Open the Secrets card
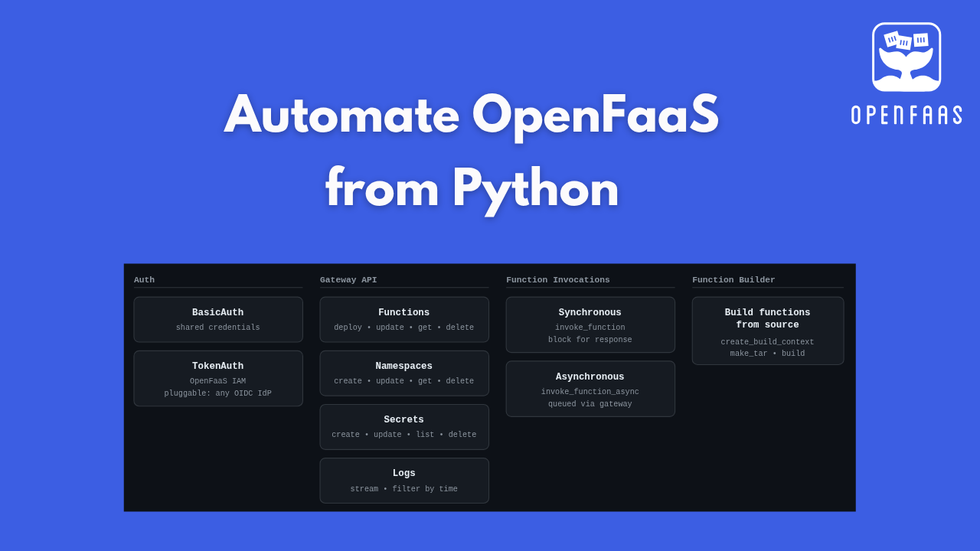This screenshot has width=980, height=551. [404, 426]
